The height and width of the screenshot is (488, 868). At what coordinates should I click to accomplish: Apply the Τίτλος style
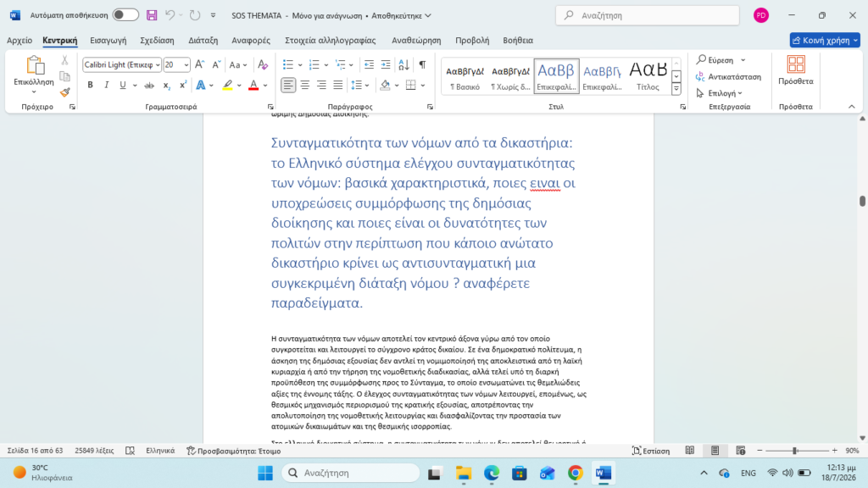[x=648, y=76]
